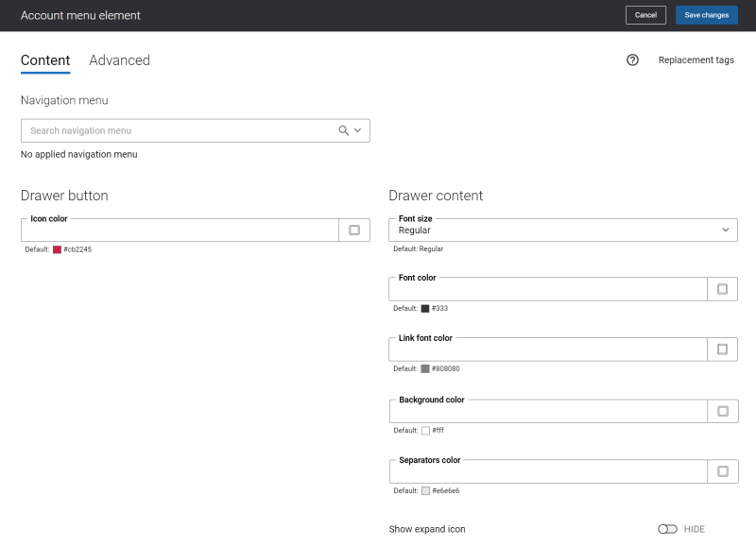Click the Icon color input field

180,230
